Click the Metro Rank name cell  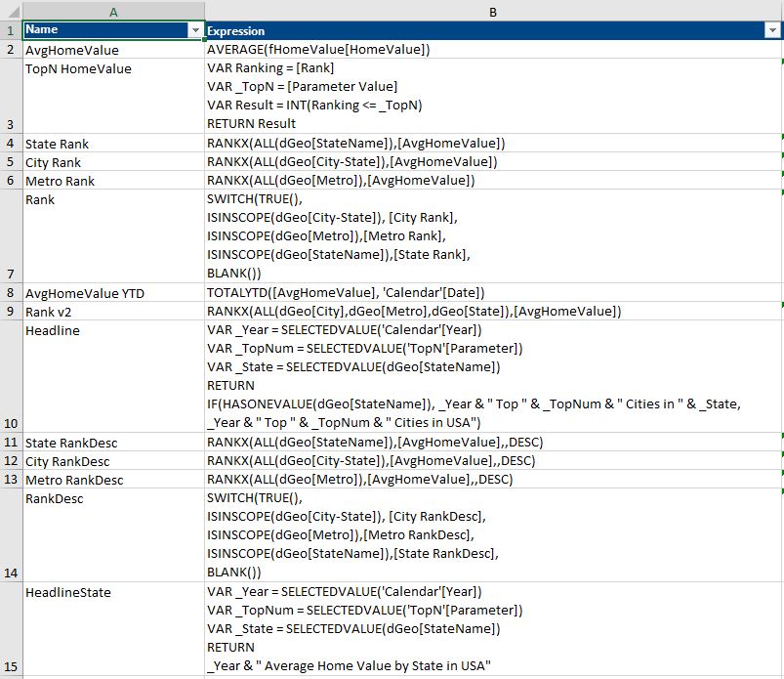(x=112, y=181)
